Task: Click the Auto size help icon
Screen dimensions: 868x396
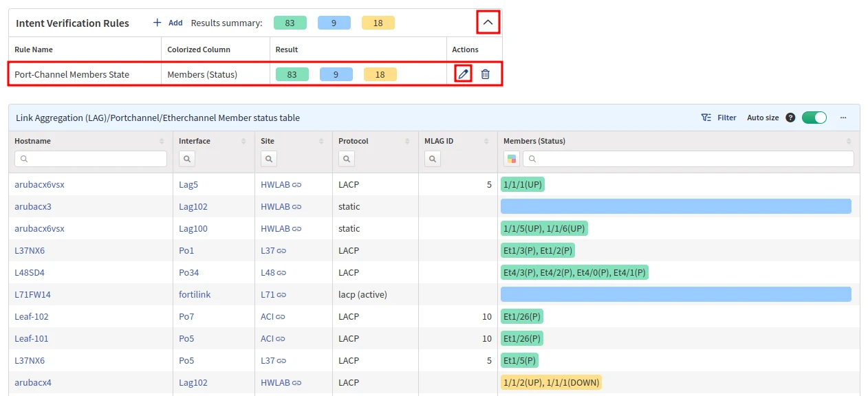Action: coord(790,118)
